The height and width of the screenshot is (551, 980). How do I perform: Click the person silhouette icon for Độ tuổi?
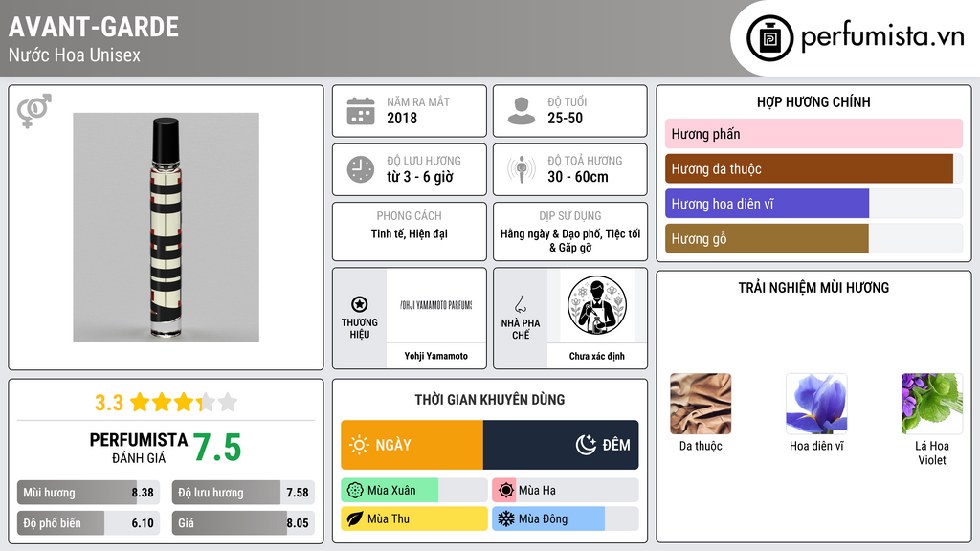[x=522, y=111]
